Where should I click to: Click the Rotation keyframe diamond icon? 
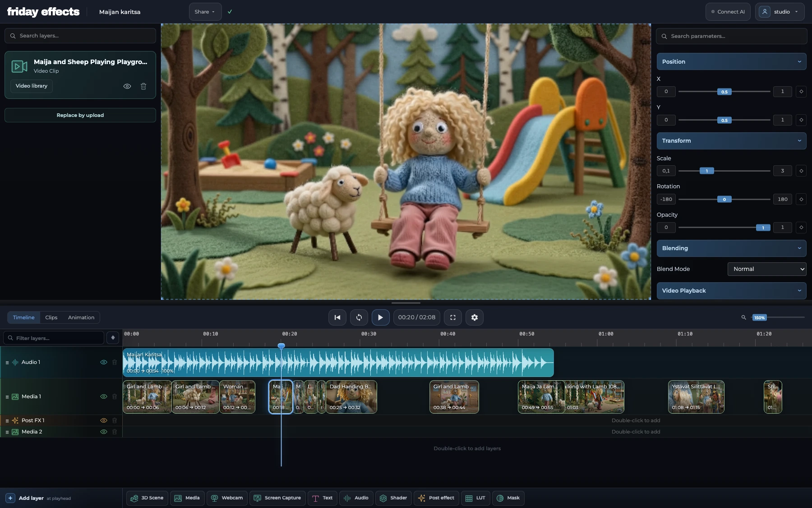point(801,199)
